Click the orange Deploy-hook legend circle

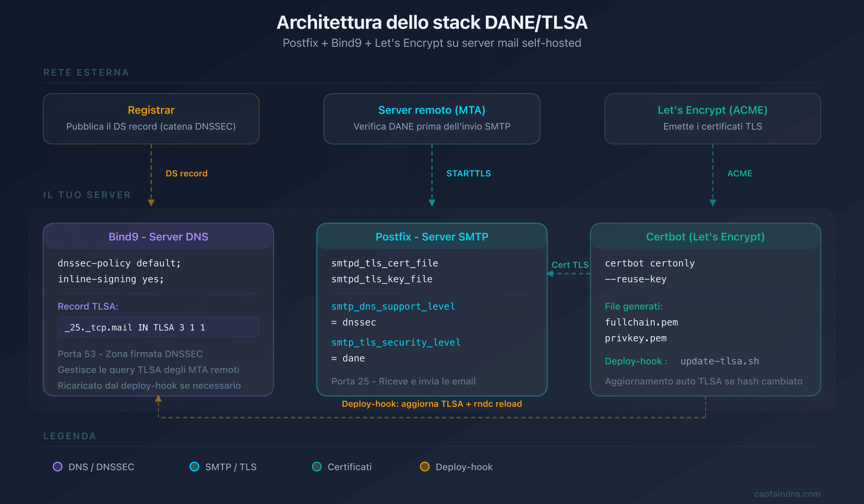click(425, 467)
